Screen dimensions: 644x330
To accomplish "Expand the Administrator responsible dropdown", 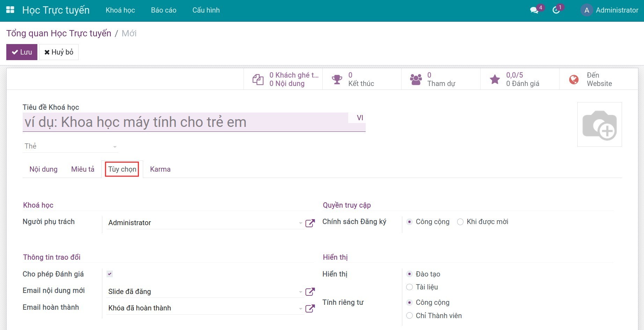I will pos(300,223).
